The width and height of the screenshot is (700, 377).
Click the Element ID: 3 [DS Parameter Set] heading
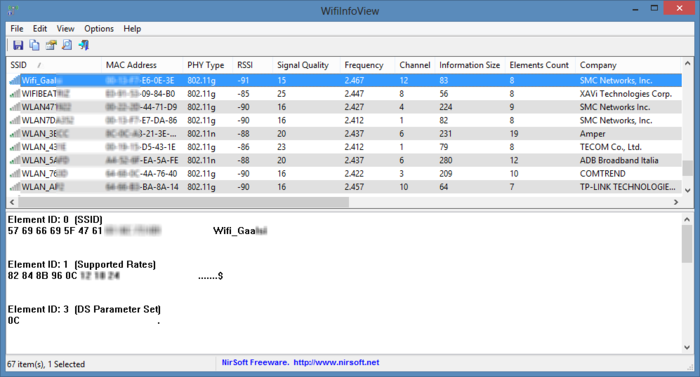pos(84,309)
